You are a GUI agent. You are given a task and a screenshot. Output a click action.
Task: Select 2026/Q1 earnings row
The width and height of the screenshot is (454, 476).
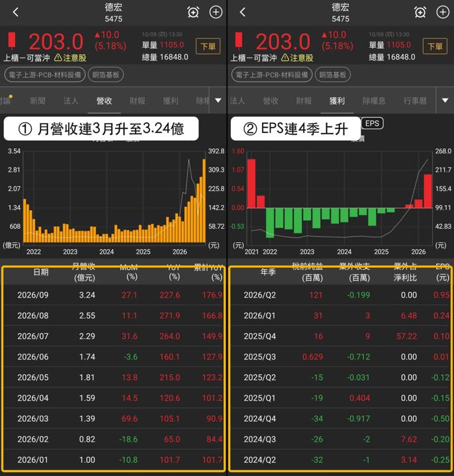tap(340, 316)
